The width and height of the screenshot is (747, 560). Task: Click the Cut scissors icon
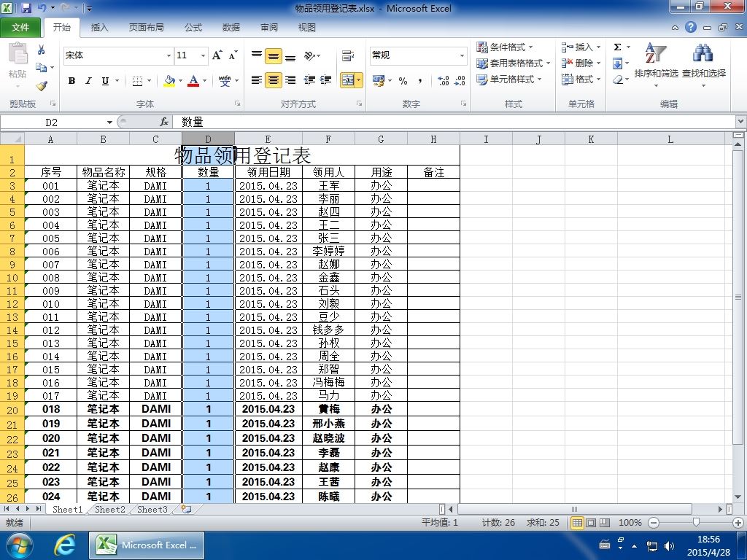coord(42,50)
